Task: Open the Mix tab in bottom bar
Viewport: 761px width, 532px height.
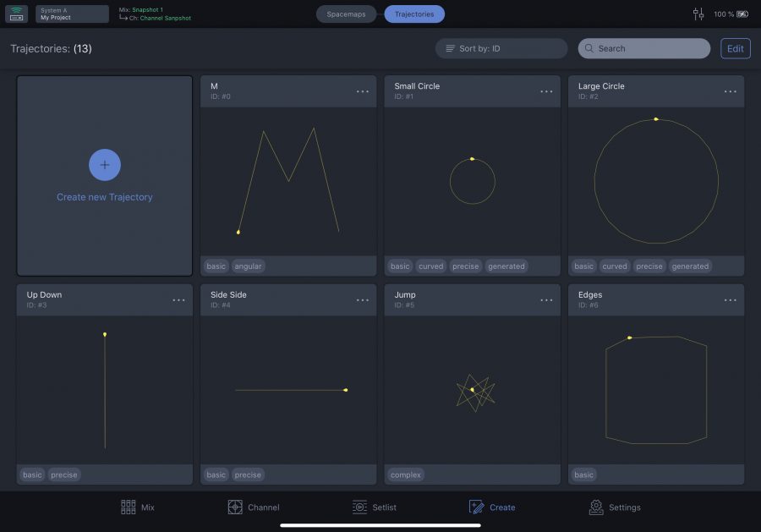Action: point(138,507)
